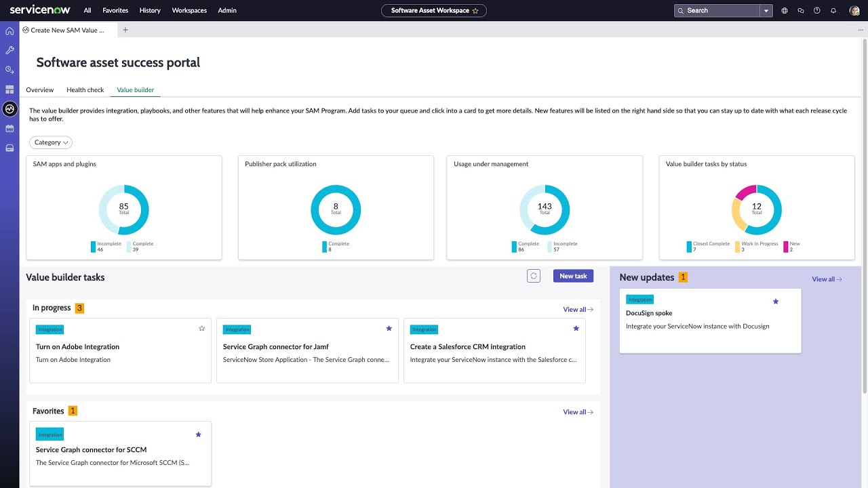Unstar the Service Graph connector for SCCM card
Screen dimensions: 868x488
click(x=198, y=434)
